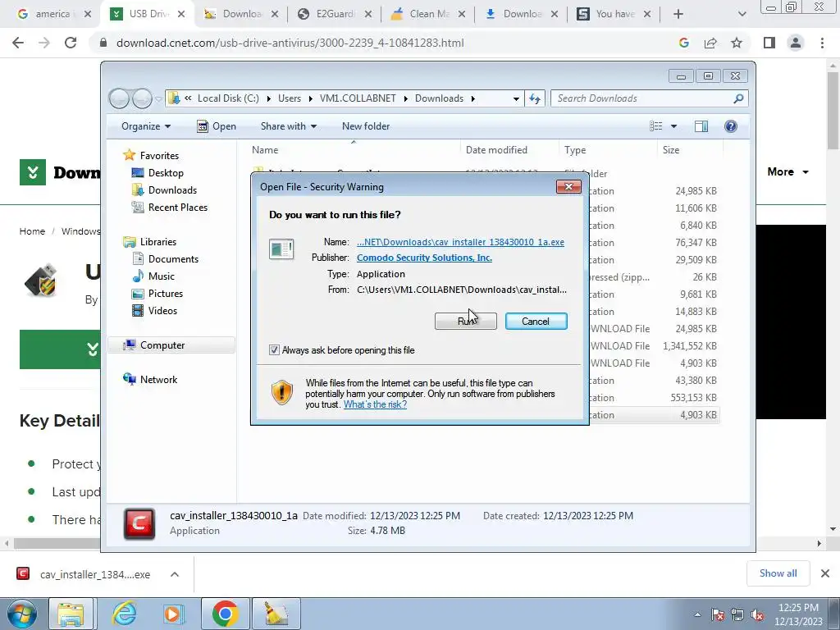Click Show all downloads button

[x=778, y=573]
